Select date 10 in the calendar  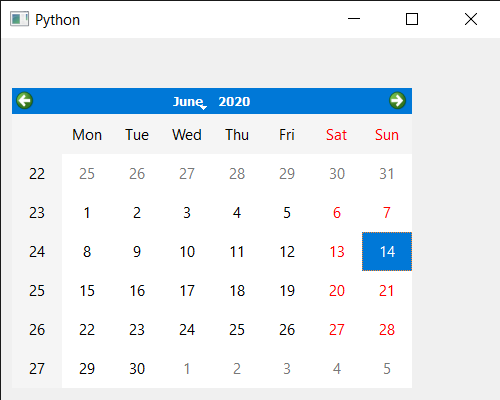click(187, 252)
